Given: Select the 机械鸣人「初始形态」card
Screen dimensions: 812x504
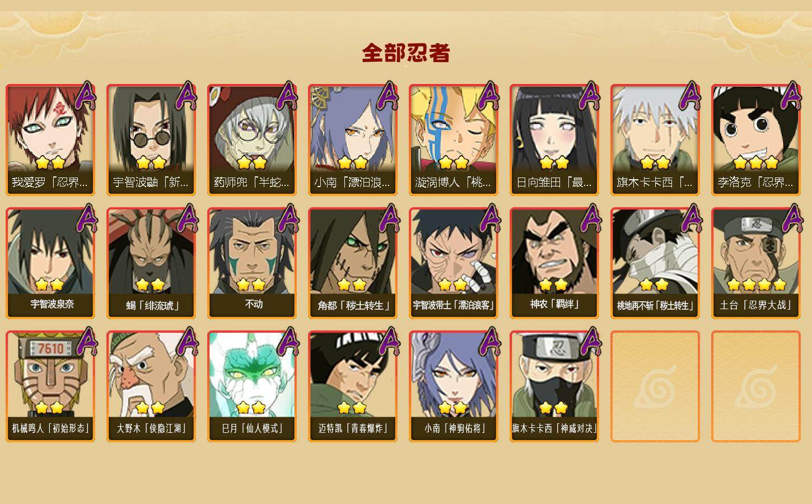Looking at the screenshot, I should tap(50, 386).
